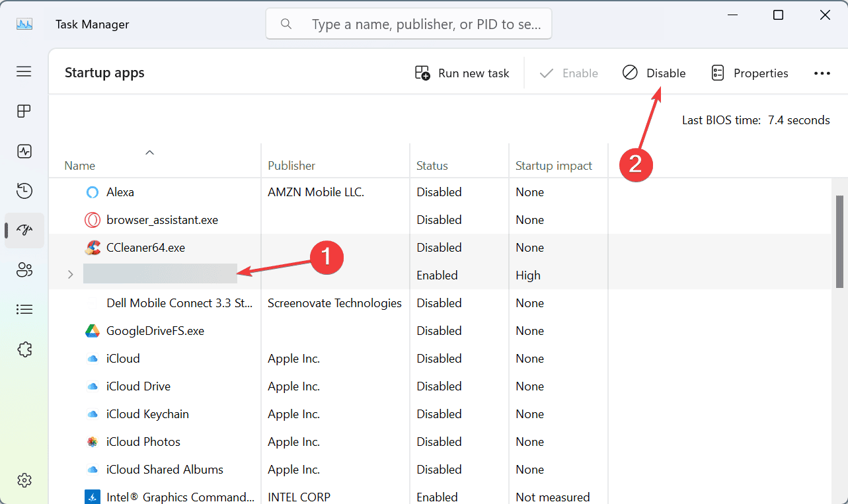Minimize the Task Manager window
The image size is (848, 504).
[x=732, y=15]
